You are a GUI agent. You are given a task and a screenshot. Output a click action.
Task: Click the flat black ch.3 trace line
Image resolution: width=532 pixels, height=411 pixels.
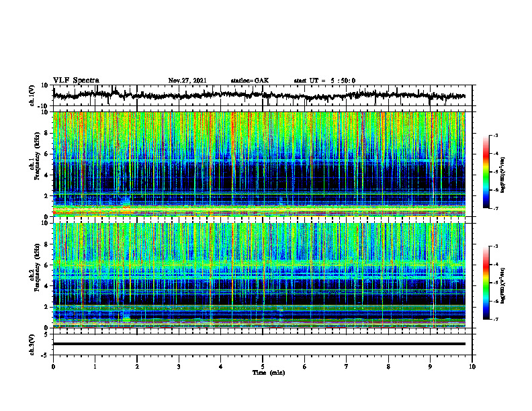259,344
